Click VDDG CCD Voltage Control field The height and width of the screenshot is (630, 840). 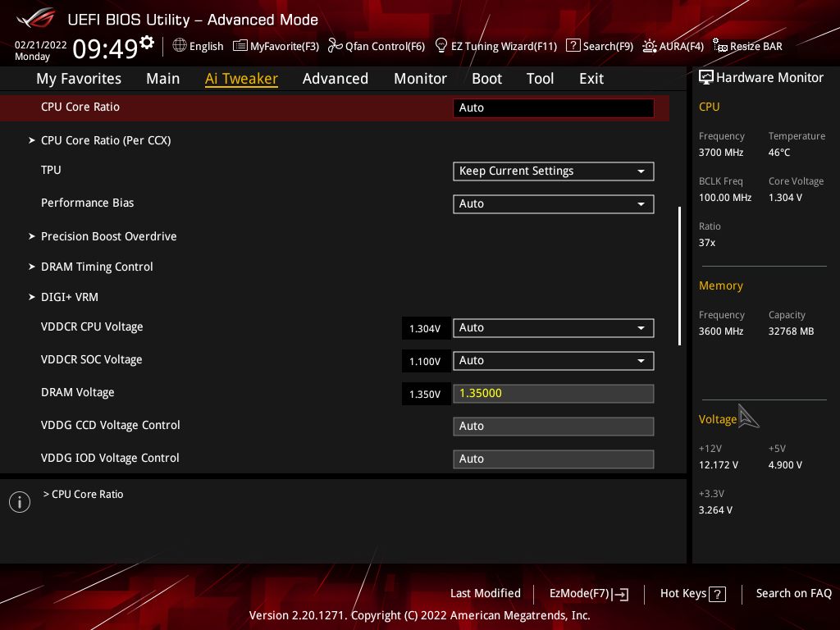click(x=554, y=427)
